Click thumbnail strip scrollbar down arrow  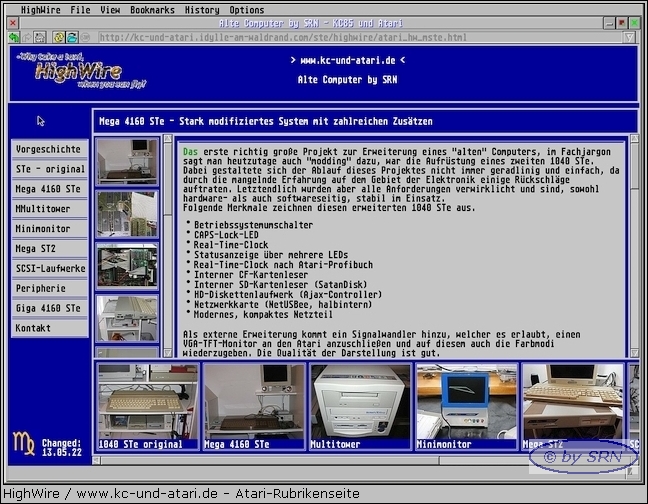click(x=168, y=353)
